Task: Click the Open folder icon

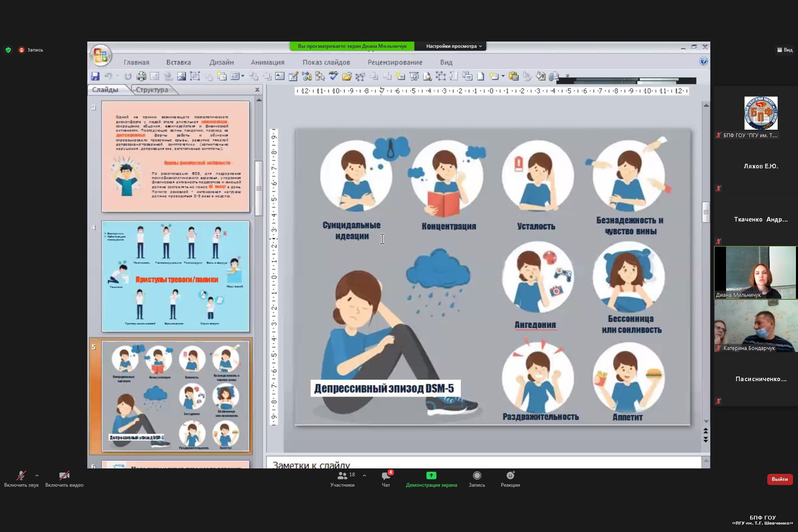Action: click(x=347, y=76)
